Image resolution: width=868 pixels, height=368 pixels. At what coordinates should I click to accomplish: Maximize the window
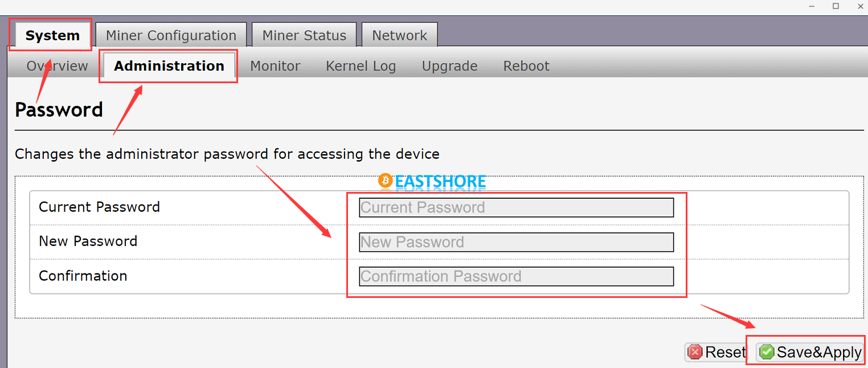click(836, 6)
